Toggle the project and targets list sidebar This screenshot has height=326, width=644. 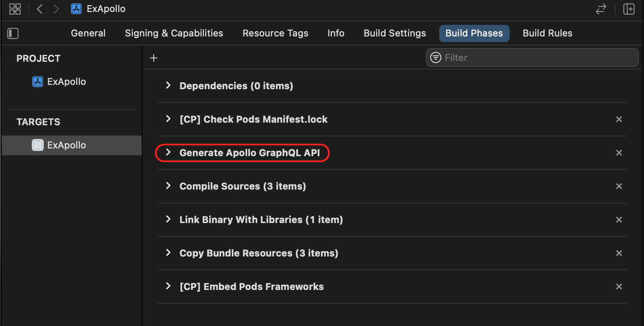coord(13,33)
